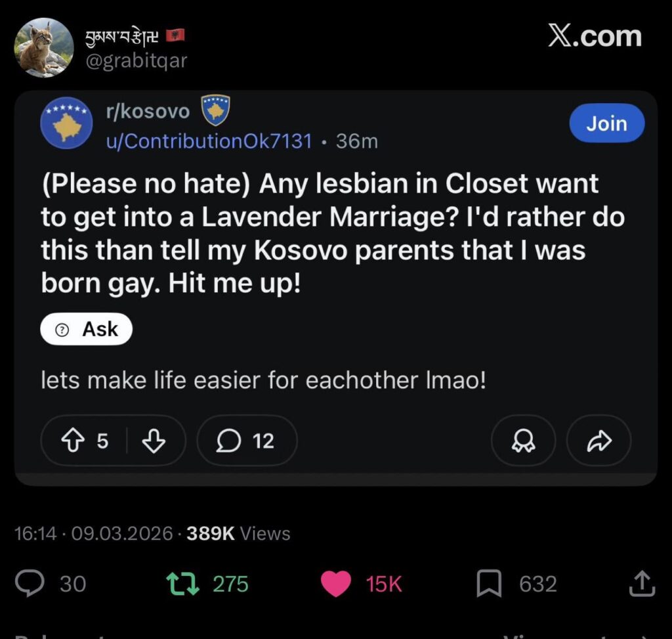This screenshot has width=672, height=639.
Task: Downvote the Reddit post
Action: 154,441
